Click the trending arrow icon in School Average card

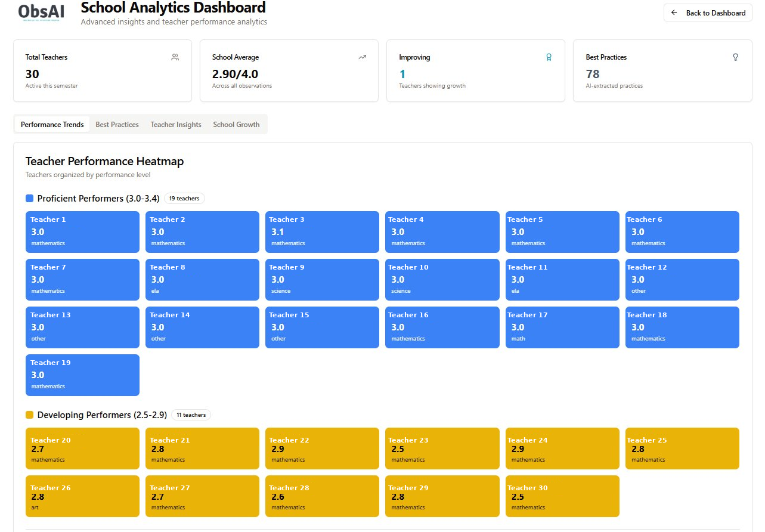[362, 57]
